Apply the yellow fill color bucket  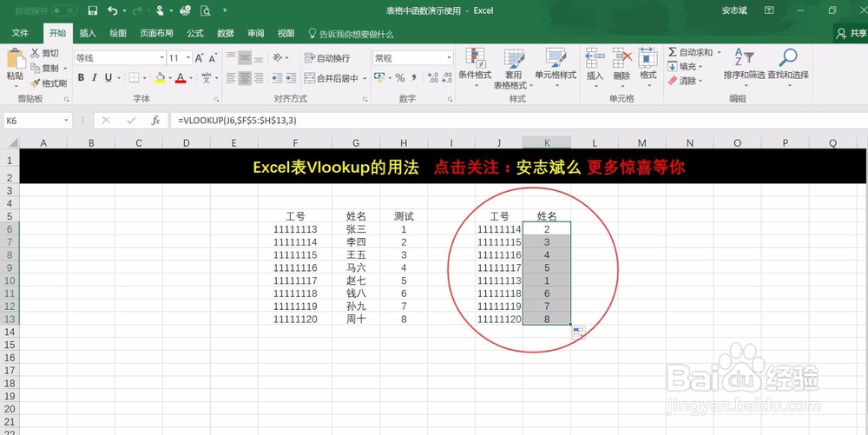point(160,78)
